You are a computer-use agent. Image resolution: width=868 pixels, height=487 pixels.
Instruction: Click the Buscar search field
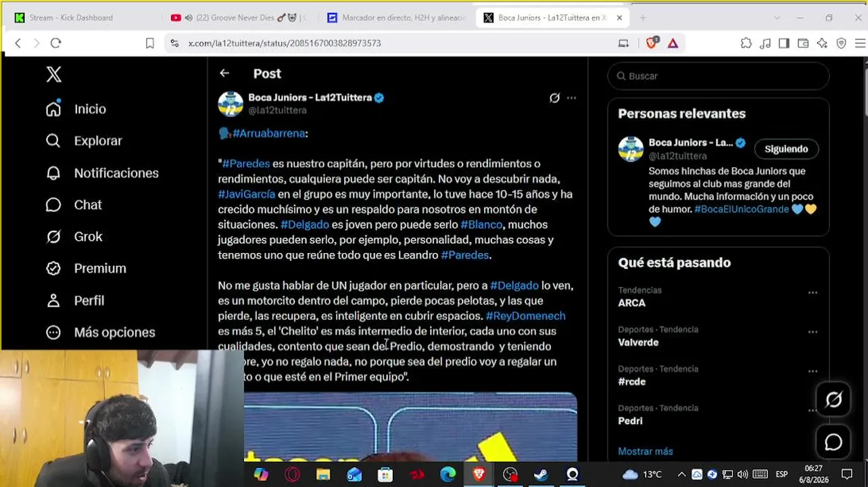coord(718,76)
